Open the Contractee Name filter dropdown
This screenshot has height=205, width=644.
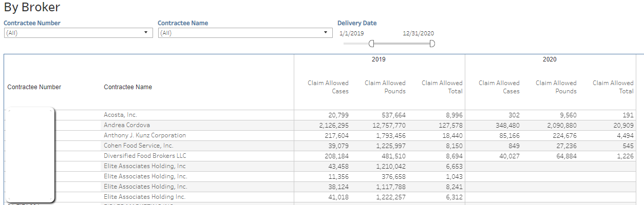point(245,33)
